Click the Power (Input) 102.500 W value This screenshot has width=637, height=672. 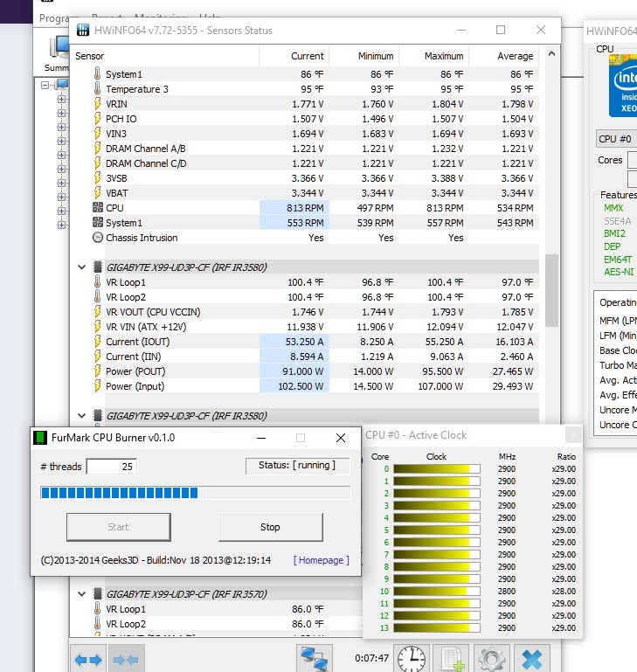pyautogui.click(x=301, y=386)
